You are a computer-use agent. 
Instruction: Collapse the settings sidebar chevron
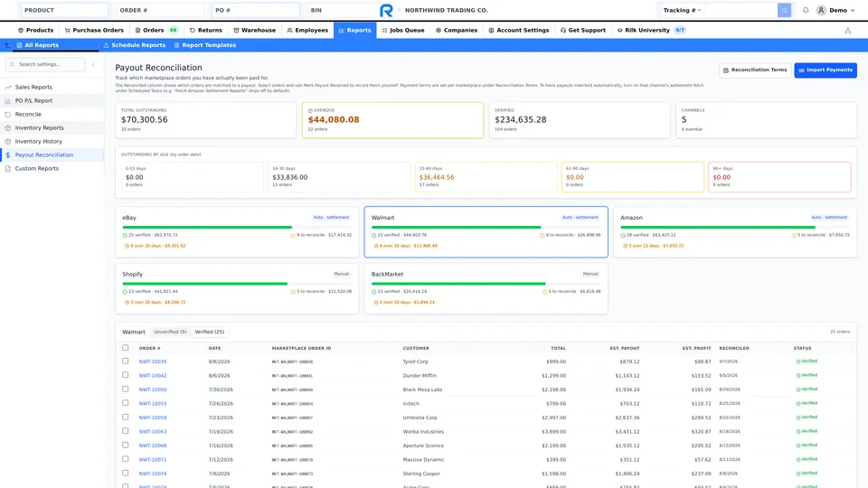point(93,65)
